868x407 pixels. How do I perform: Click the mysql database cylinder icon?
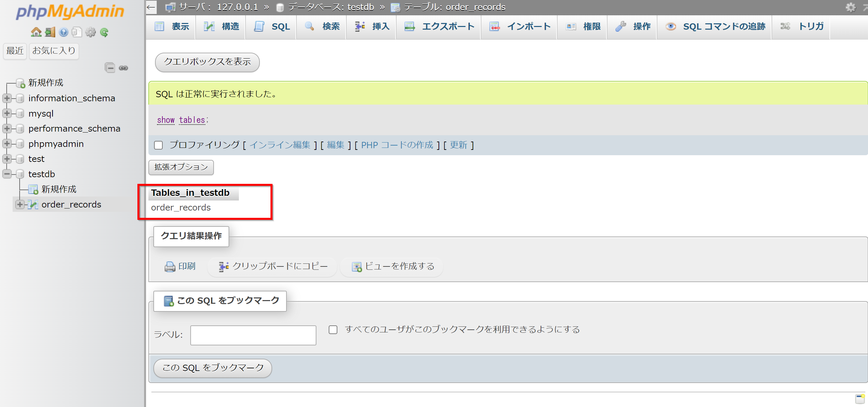point(21,113)
